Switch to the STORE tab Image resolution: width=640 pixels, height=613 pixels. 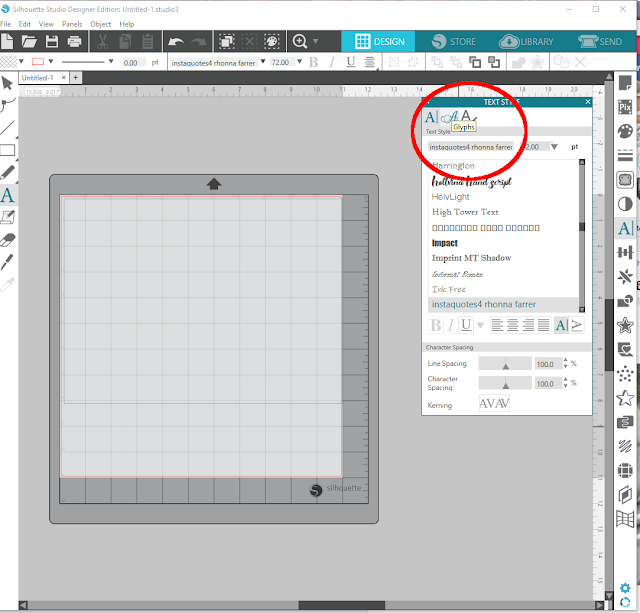click(x=453, y=41)
